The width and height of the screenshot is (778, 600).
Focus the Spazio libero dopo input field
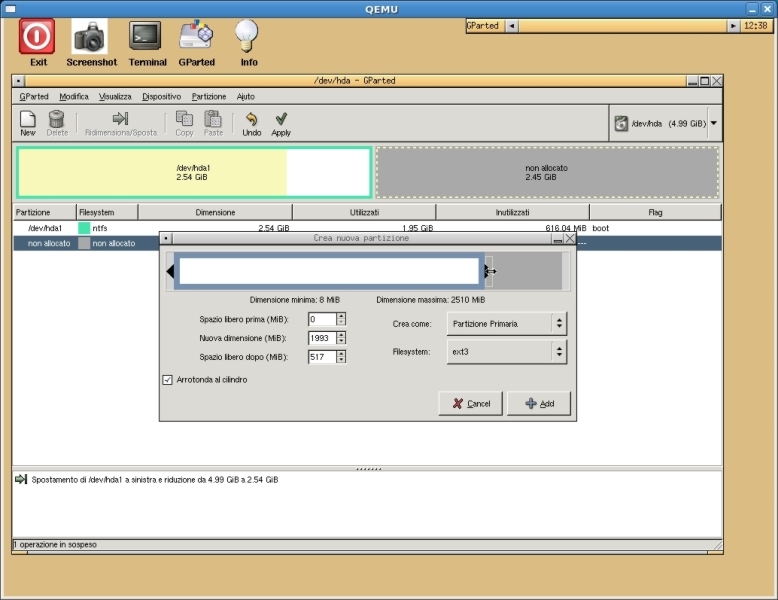[322, 357]
